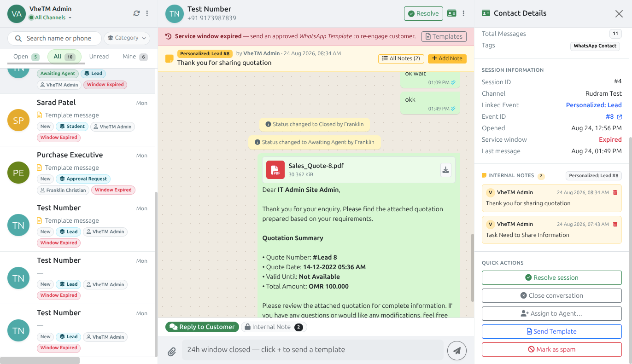Screen dimensions: 632x364
Task: Open All Notes (2)
Action: coord(401,58)
